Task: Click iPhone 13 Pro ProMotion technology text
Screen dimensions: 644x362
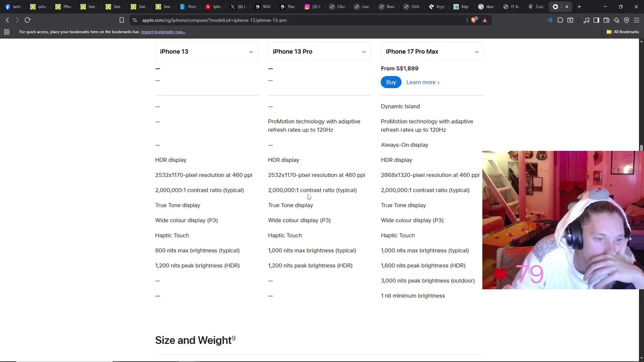Action: tap(314, 126)
